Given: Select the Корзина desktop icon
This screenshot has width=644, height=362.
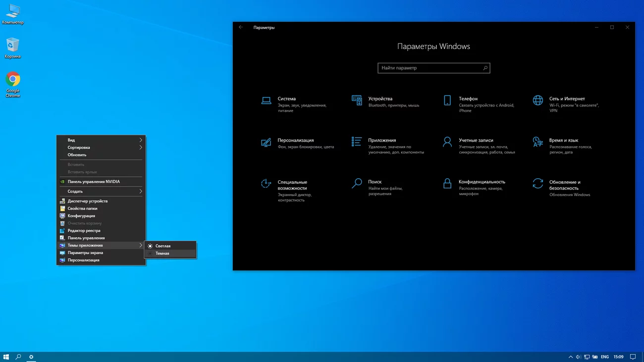Looking at the screenshot, I should [13, 49].
